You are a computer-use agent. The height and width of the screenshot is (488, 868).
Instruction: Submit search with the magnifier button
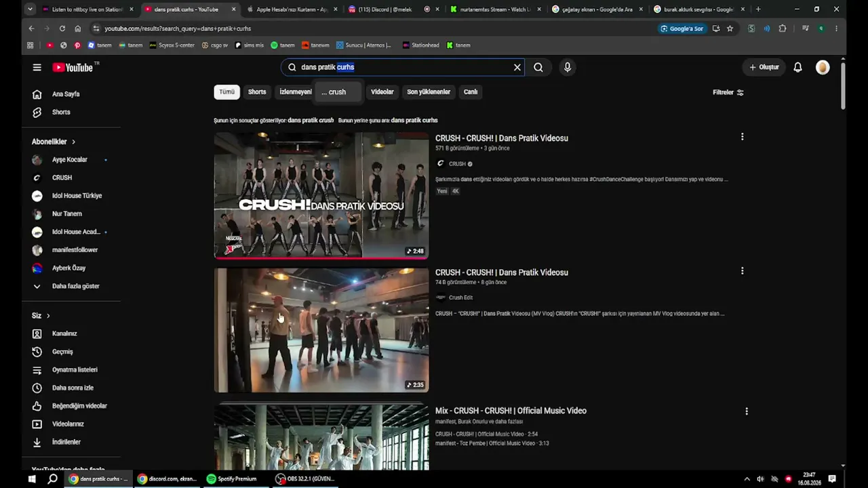538,67
